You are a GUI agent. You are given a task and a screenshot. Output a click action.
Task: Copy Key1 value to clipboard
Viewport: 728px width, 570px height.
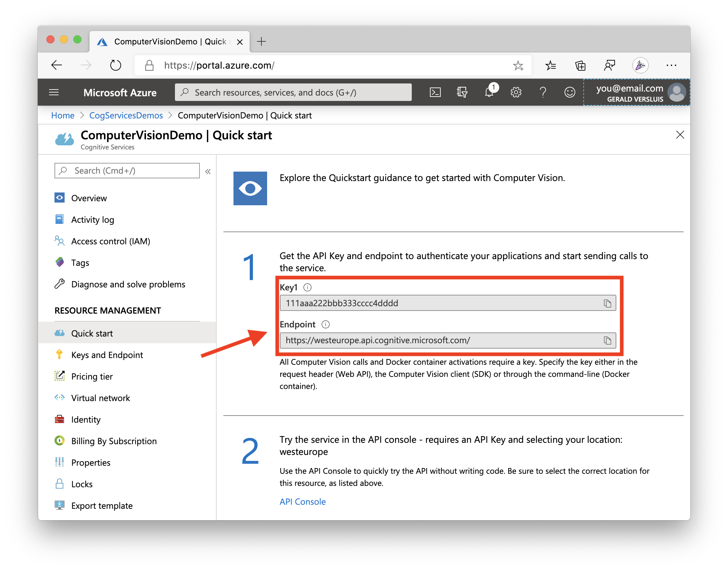[x=607, y=304]
